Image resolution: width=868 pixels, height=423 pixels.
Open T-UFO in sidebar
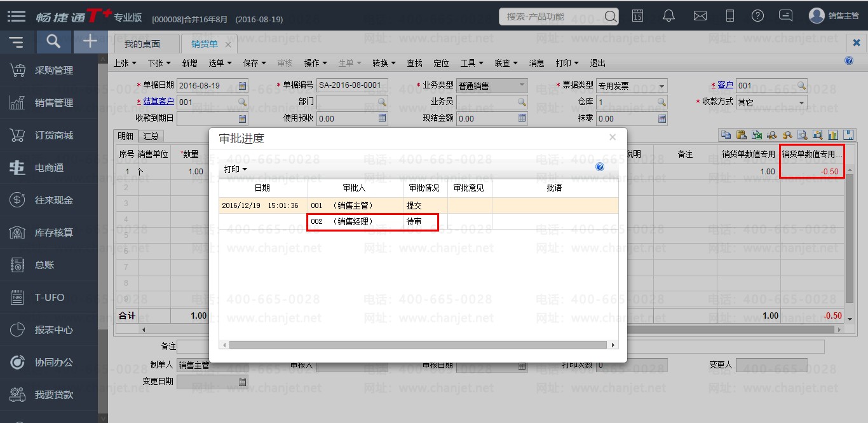coord(49,297)
